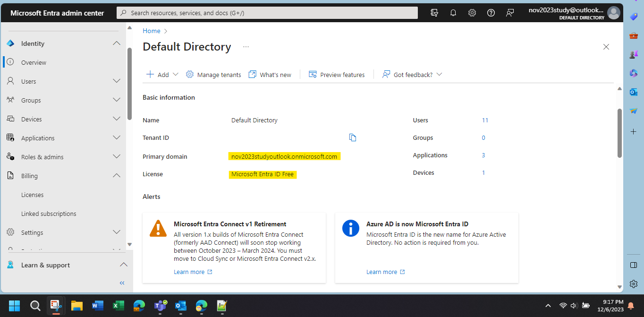
Task: Launch Excel from the taskbar
Action: [119, 306]
